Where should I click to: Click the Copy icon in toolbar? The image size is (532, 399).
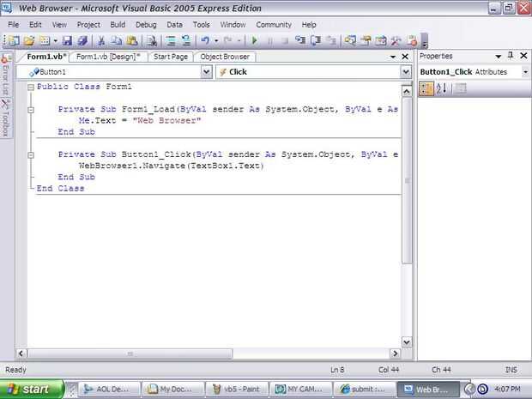click(x=117, y=40)
